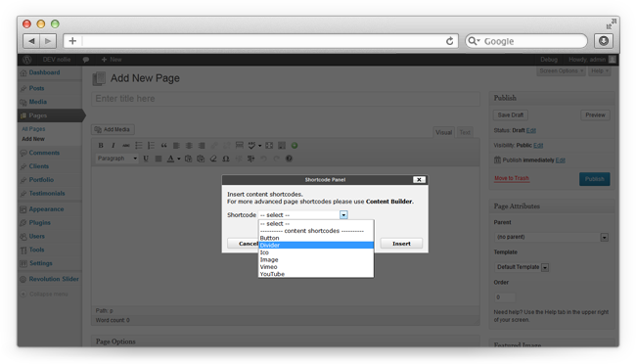The height and width of the screenshot is (364, 636).
Task: Paste as plain text
Action: (x=188, y=159)
